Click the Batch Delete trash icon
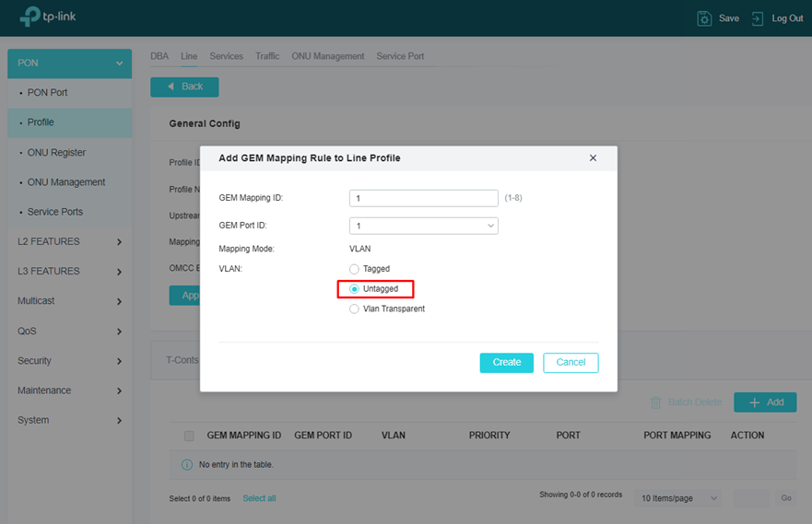 (656, 402)
